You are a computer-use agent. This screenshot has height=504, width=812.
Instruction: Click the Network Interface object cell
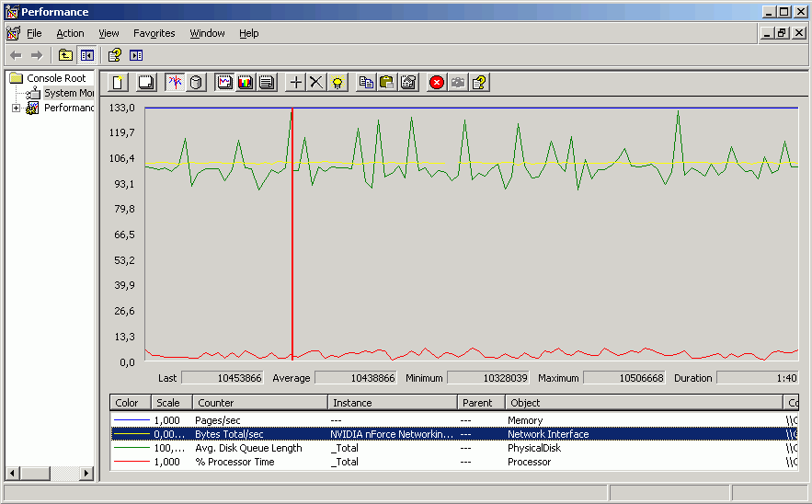pos(548,434)
